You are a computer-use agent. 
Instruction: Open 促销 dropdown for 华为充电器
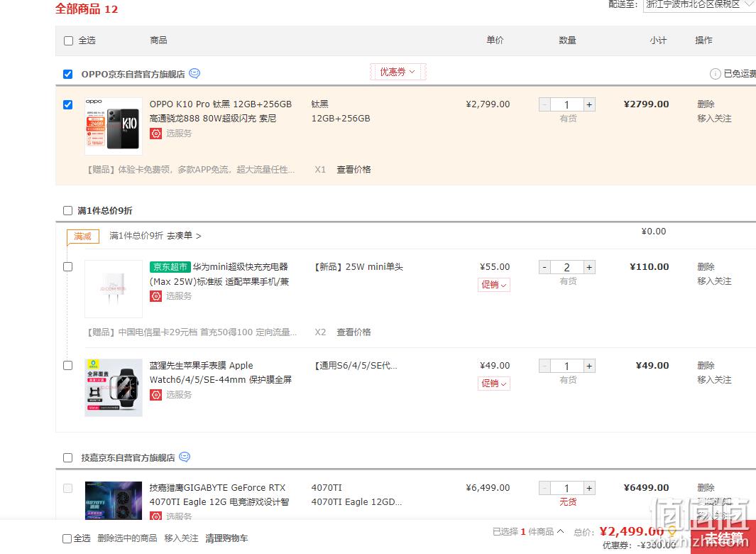[494, 285]
